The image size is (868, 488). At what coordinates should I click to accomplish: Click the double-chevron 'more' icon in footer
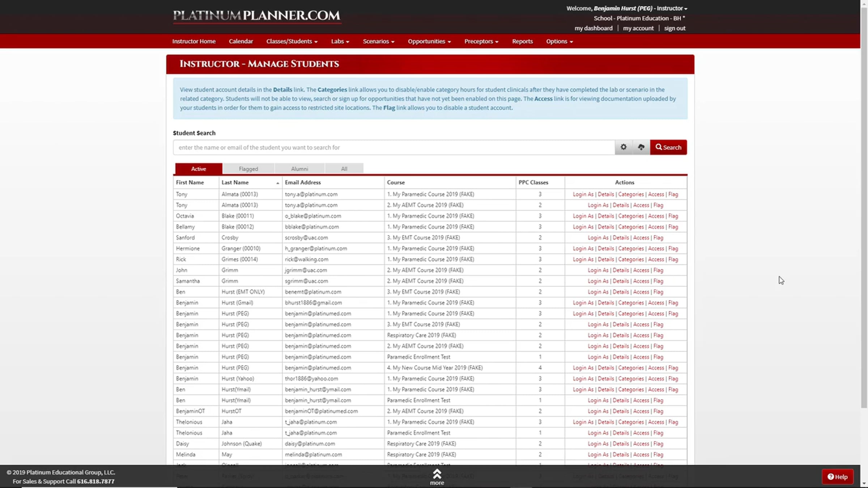tap(437, 474)
